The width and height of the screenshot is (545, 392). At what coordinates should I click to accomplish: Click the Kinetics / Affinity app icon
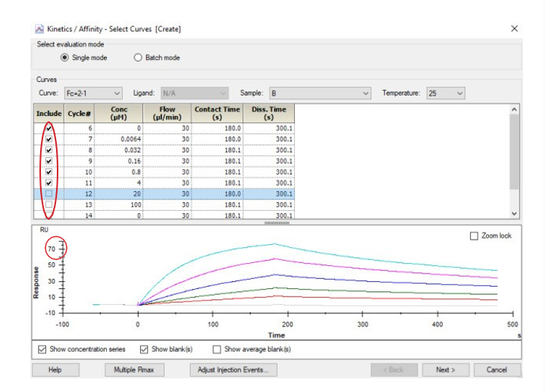(39, 29)
